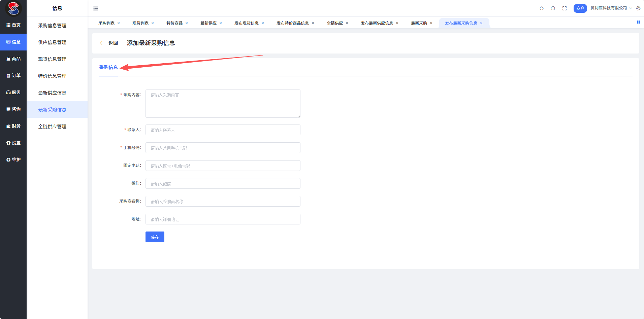Close the 最新供应 tab

[x=221, y=23]
